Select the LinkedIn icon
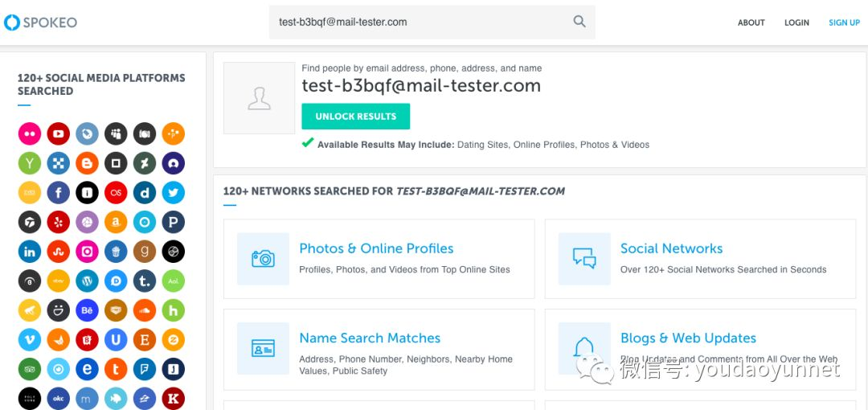868x410 pixels. tap(30, 252)
